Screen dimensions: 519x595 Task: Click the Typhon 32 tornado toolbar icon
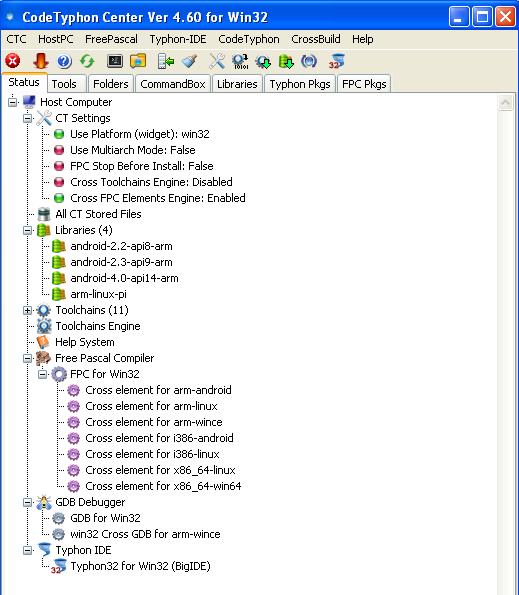(336, 61)
